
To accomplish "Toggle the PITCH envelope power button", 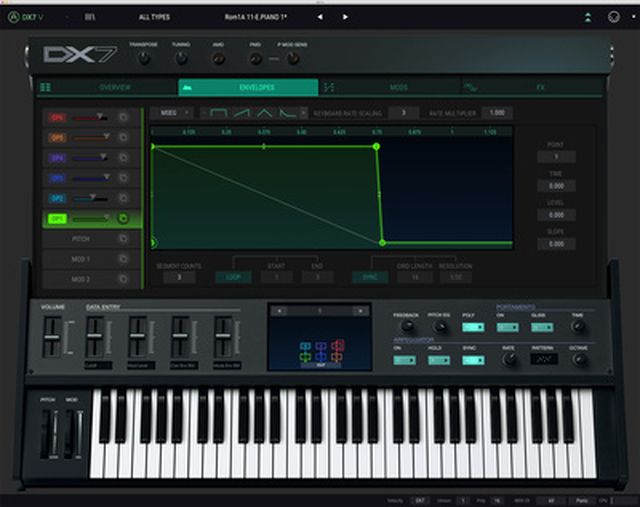I will pos(123,238).
